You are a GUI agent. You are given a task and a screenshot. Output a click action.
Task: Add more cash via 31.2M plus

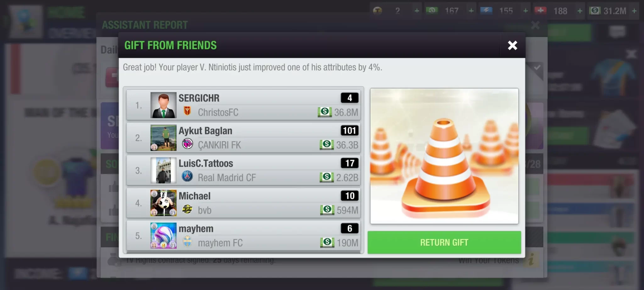click(634, 11)
